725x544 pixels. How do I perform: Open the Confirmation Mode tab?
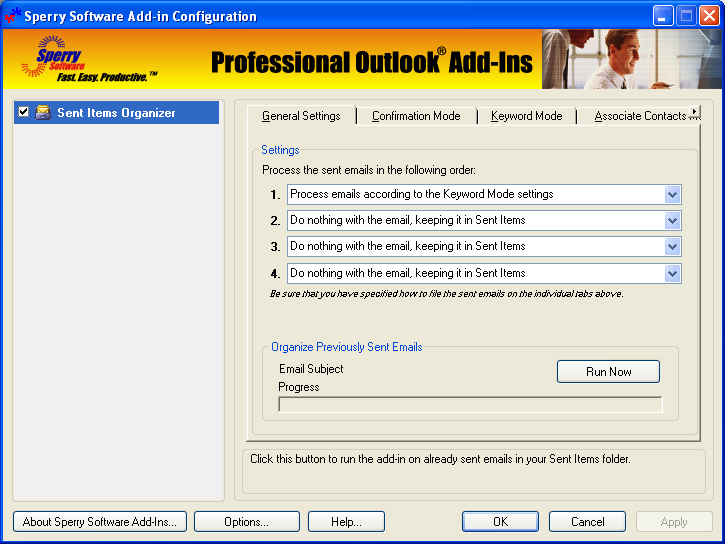click(x=416, y=116)
